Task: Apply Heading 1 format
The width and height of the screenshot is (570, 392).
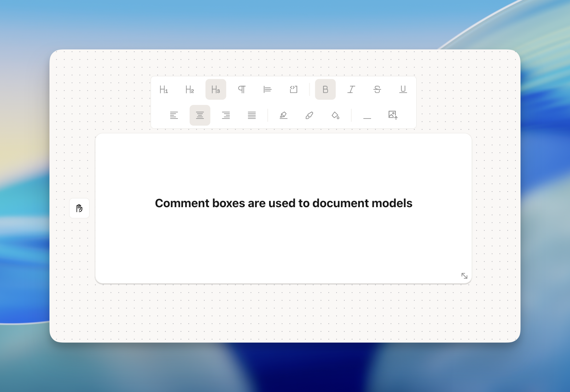Action: pos(164,89)
